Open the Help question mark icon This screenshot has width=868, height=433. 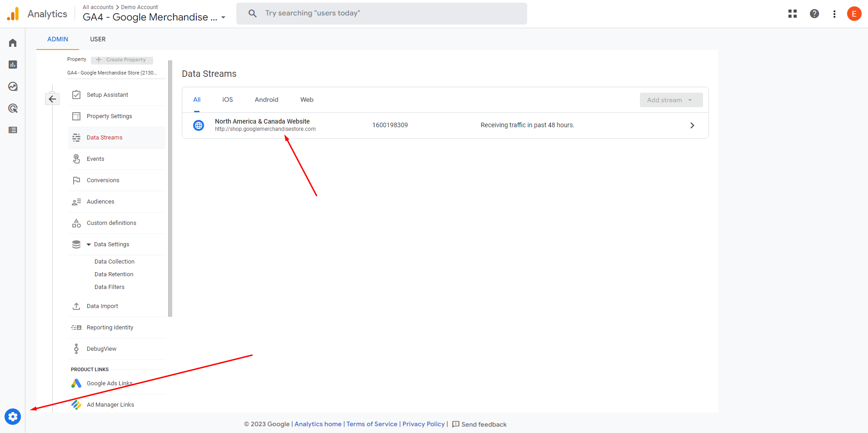(814, 14)
